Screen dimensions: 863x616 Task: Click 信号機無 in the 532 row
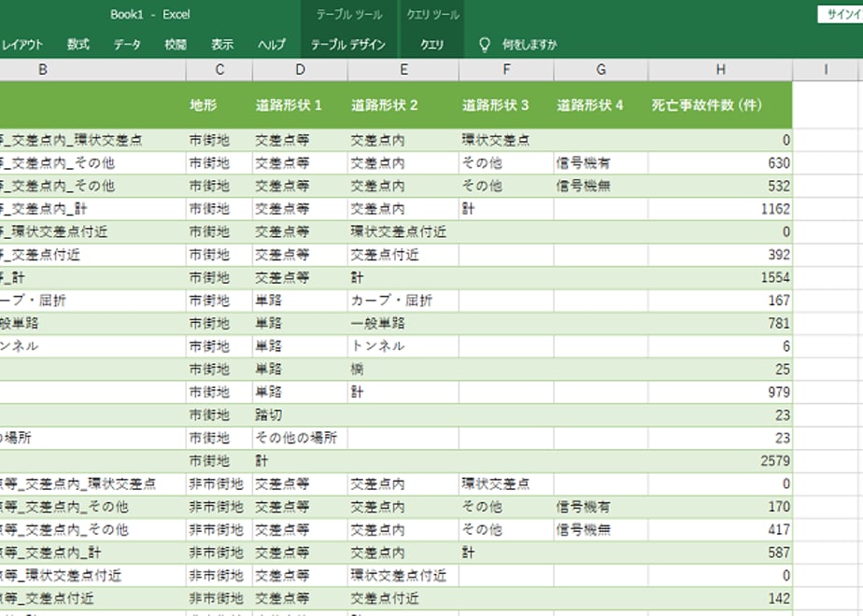coord(601,187)
